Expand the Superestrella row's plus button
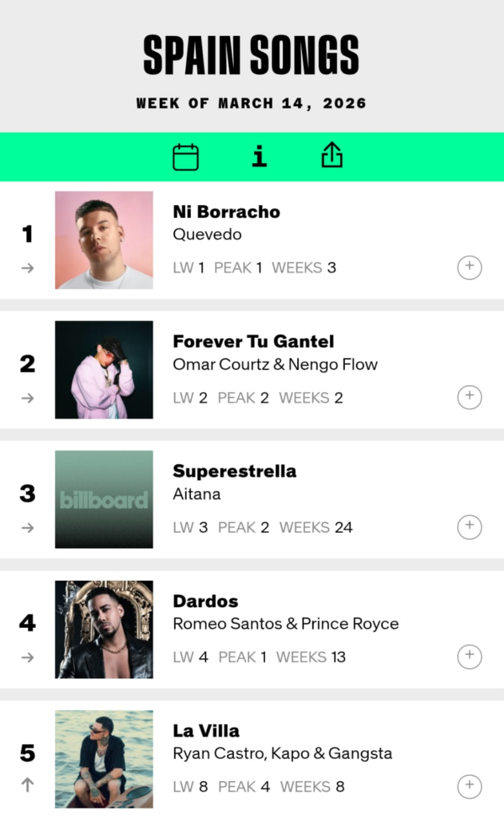This screenshot has width=504, height=818. [470, 527]
